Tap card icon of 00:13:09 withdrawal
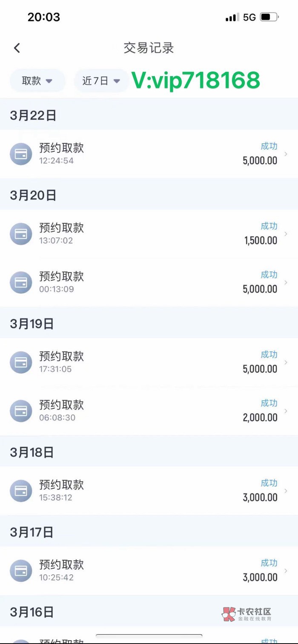 21,282
